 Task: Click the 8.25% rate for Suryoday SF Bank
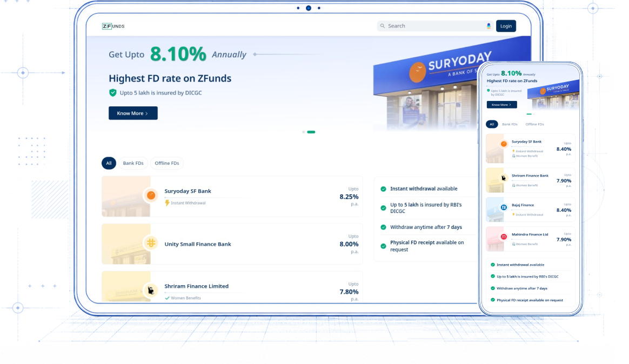349,197
